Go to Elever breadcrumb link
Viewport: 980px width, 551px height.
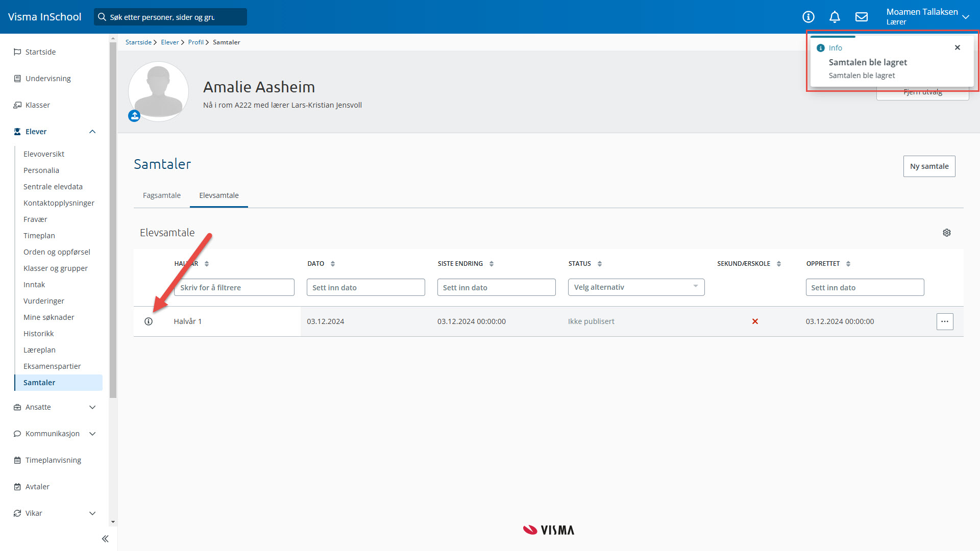coord(169,42)
